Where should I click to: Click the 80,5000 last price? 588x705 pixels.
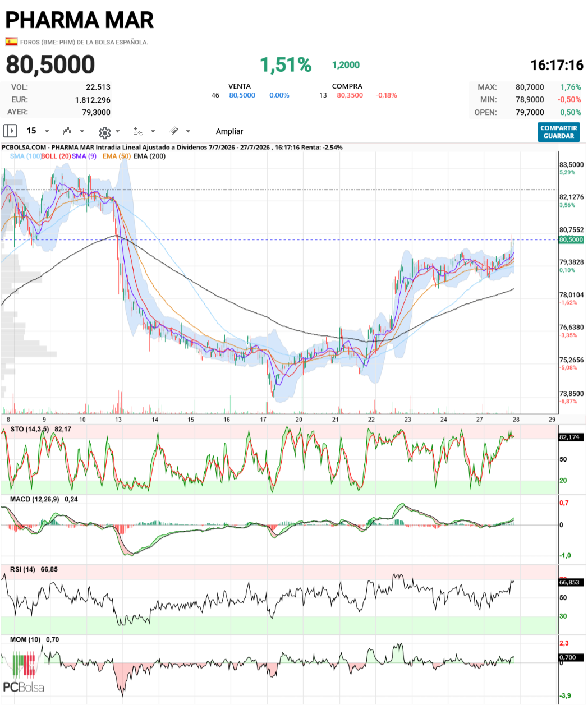click(50, 64)
